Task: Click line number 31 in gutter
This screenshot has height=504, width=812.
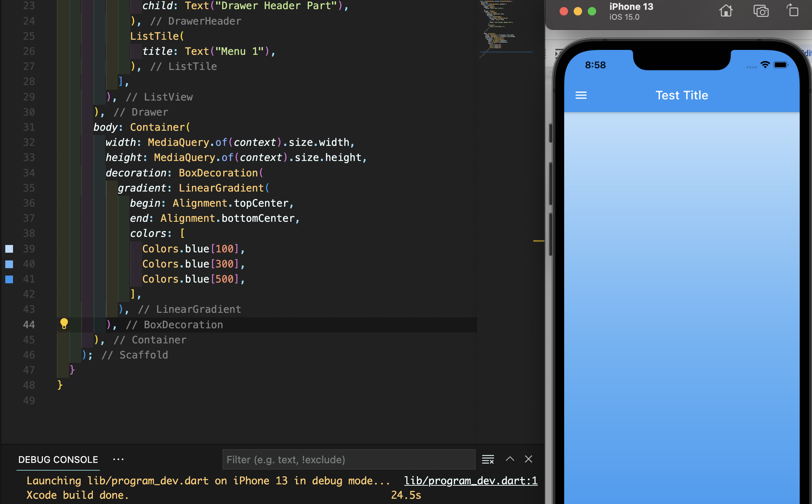Action: pos(29,127)
